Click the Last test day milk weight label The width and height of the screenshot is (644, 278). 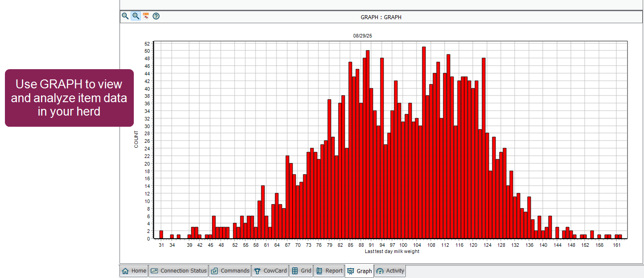[392, 252]
